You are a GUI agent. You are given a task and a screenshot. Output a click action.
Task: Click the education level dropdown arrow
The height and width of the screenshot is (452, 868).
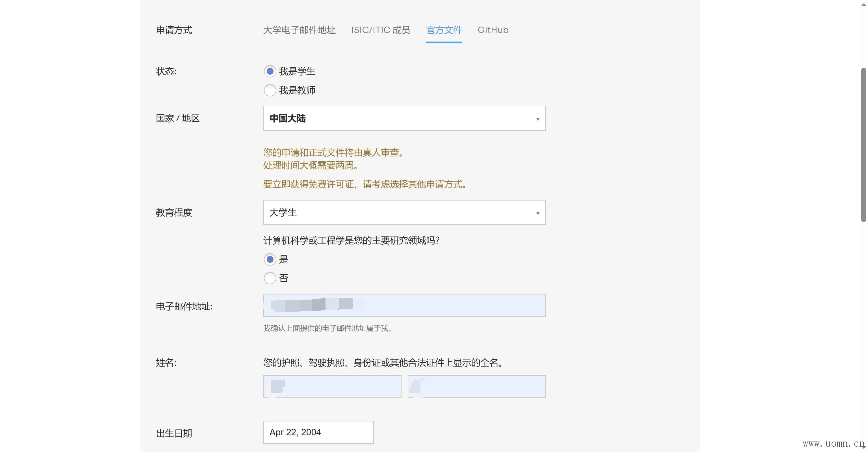(x=537, y=213)
